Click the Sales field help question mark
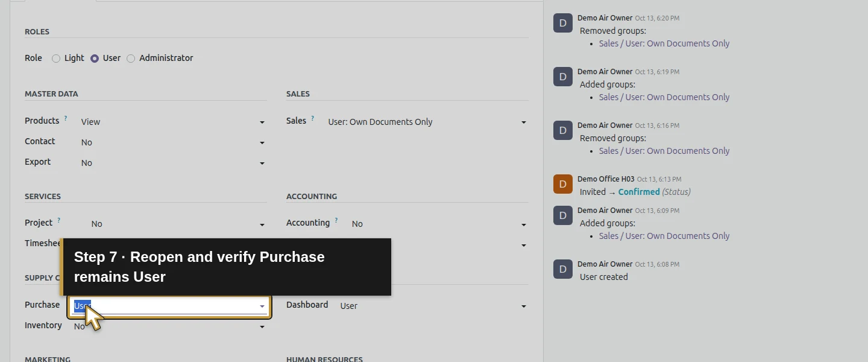Screen dimensions: 868x362 313,118
